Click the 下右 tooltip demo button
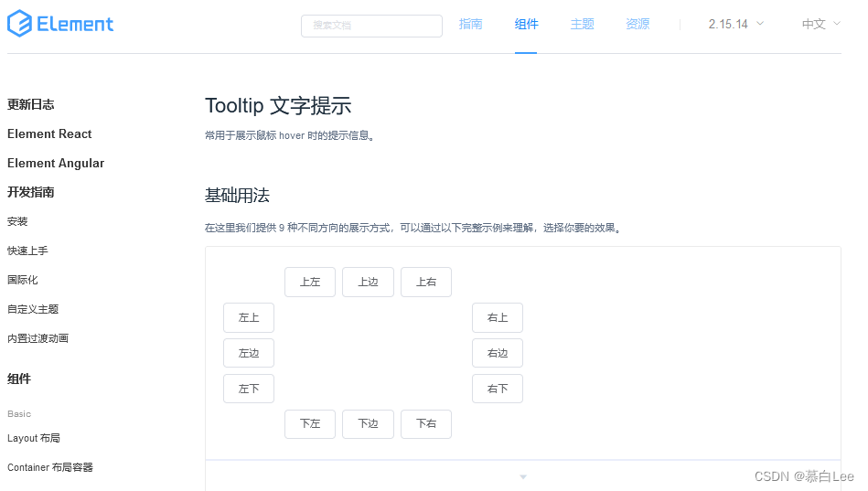 pos(426,424)
